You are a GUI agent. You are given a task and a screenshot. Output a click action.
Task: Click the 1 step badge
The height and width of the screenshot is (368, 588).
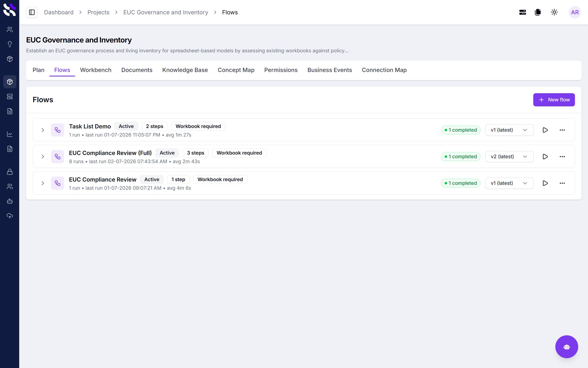tap(178, 179)
